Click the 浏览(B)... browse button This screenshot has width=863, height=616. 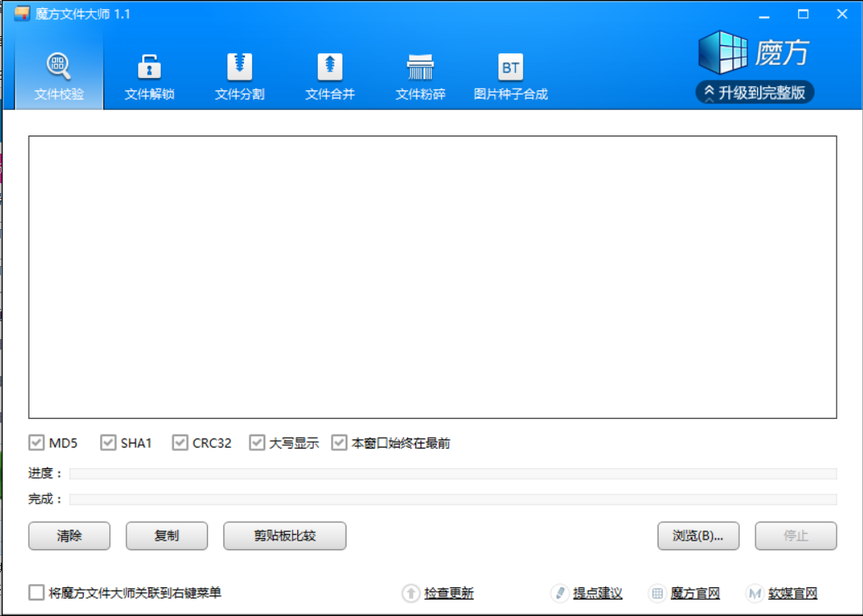pyautogui.click(x=699, y=536)
